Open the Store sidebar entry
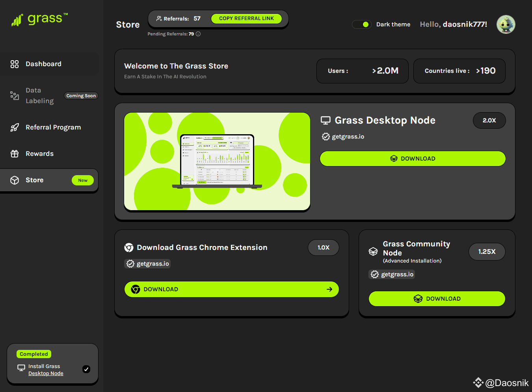The image size is (532, 392). [x=49, y=180]
